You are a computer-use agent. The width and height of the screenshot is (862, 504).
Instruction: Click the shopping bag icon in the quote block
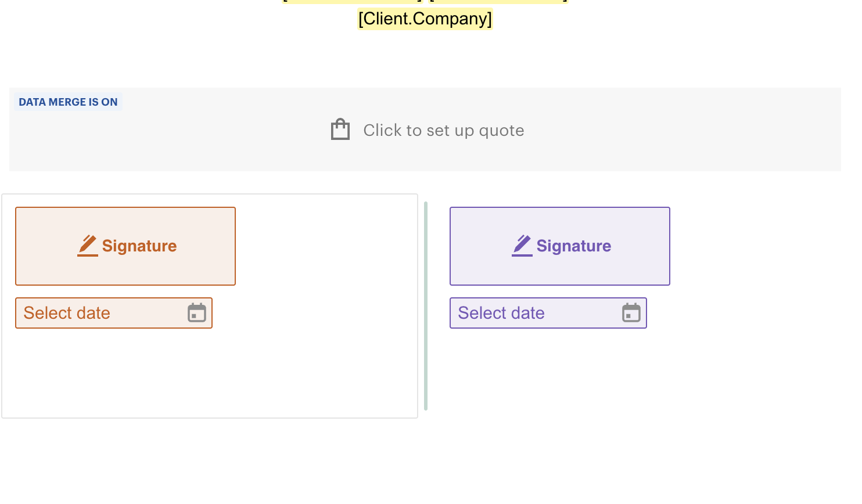(340, 129)
